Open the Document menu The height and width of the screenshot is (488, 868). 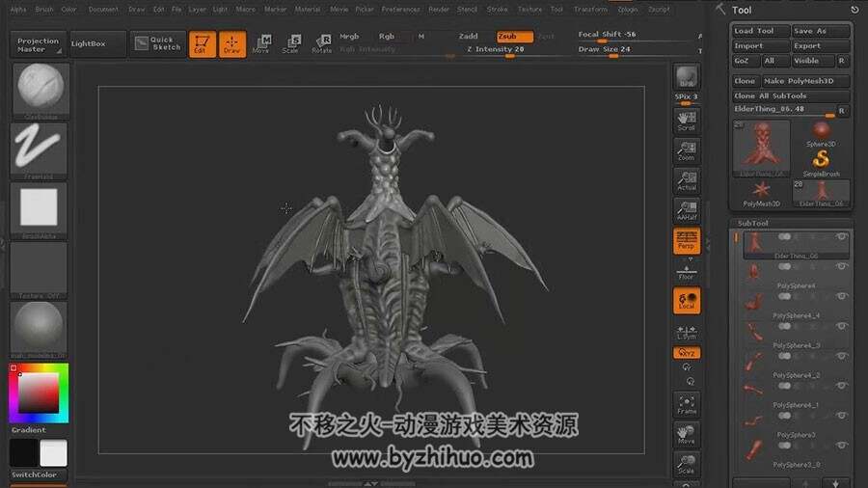(103, 10)
